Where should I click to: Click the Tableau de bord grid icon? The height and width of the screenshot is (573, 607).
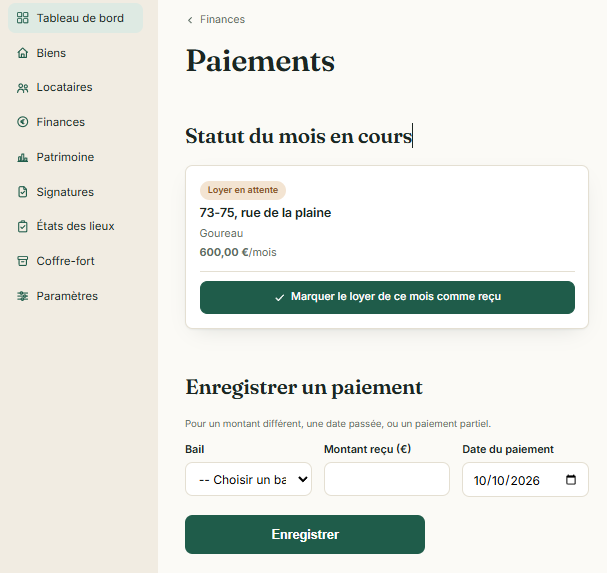[x=22, y=18]
